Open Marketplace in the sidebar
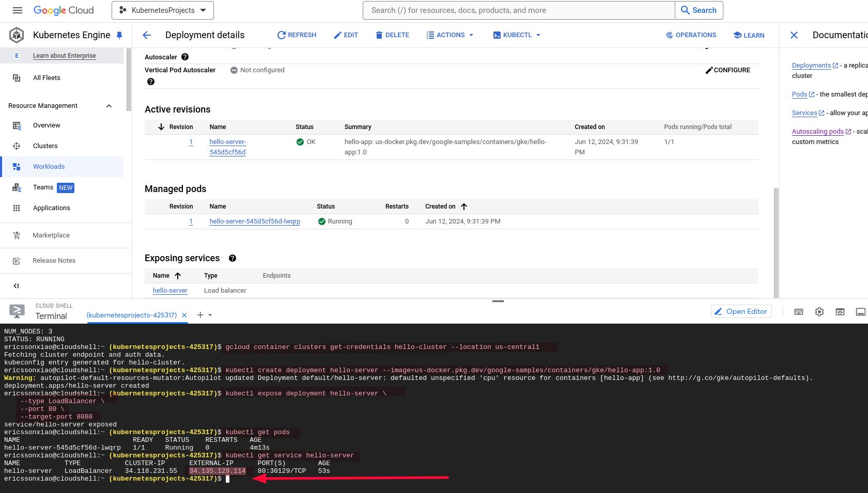This screenshot has height=493, width=868. coord(51,235)
